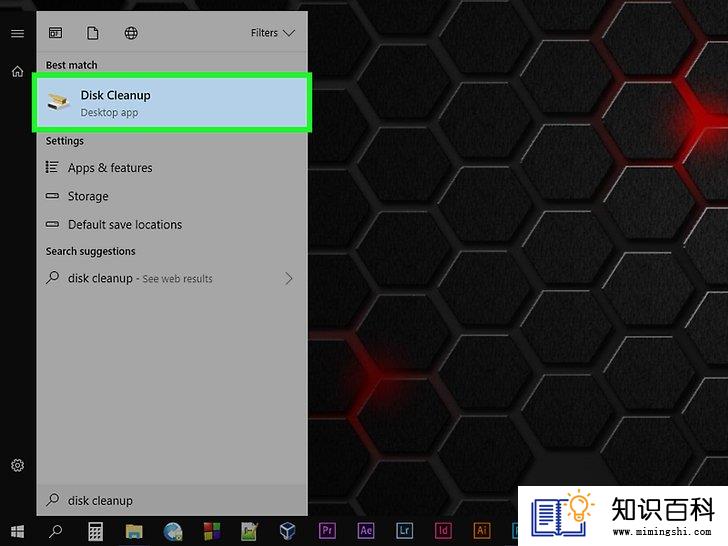The height and width of the screenshot is (546, 728).
Task: Filter search results by Web globe icon
Action: pyautogui.click(x=131, y=33)
